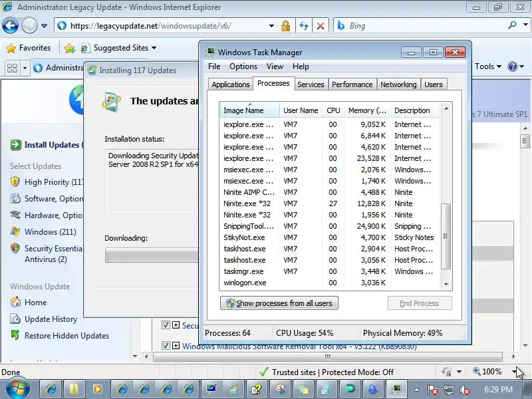Open the tab list dropdown arrow
The image size is (532, 399).
(x=25, y=68)
